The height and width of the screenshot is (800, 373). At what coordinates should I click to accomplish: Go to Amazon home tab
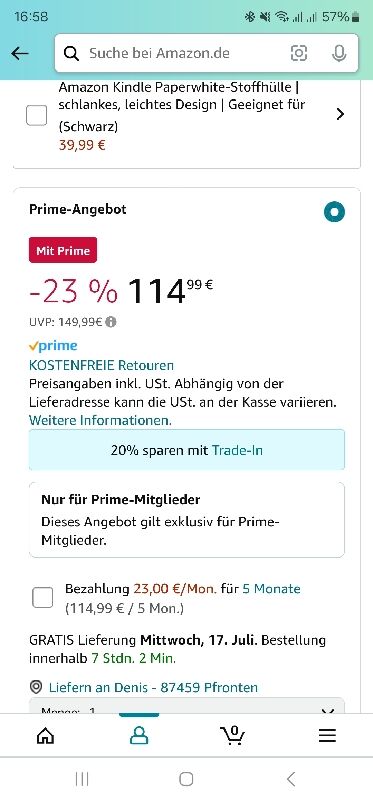(x=45, y=735)
